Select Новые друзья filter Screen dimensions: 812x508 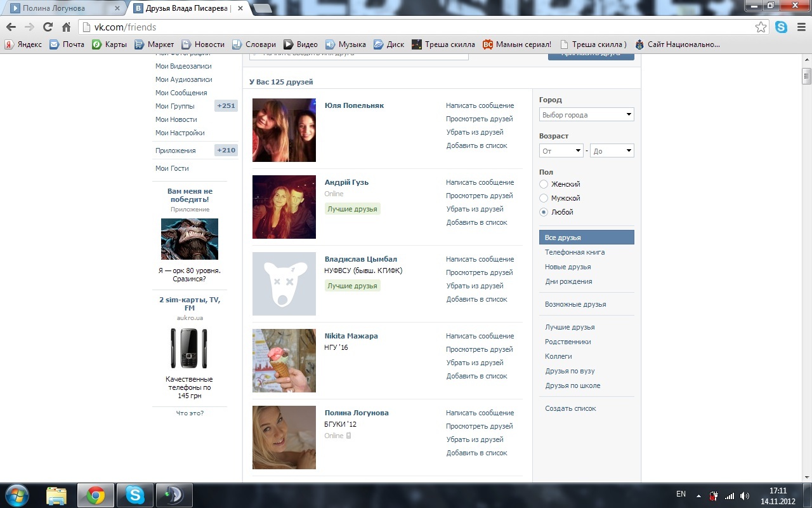568,267
